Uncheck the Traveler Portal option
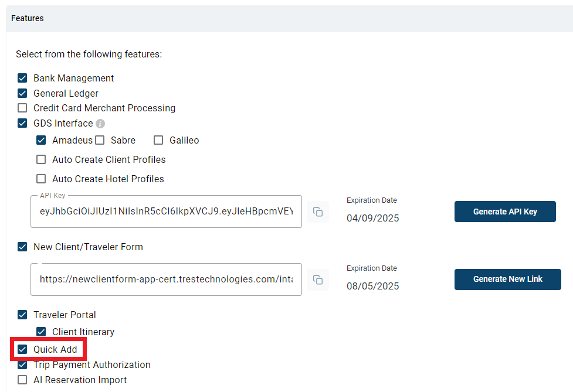573x392 pixels. (x=22, y=315)
